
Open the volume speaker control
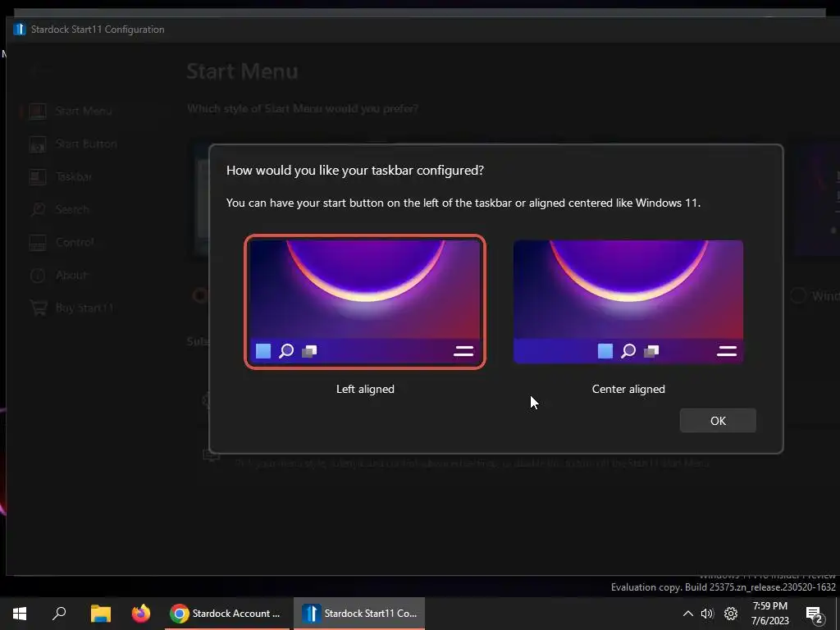(x=707, y=614)
